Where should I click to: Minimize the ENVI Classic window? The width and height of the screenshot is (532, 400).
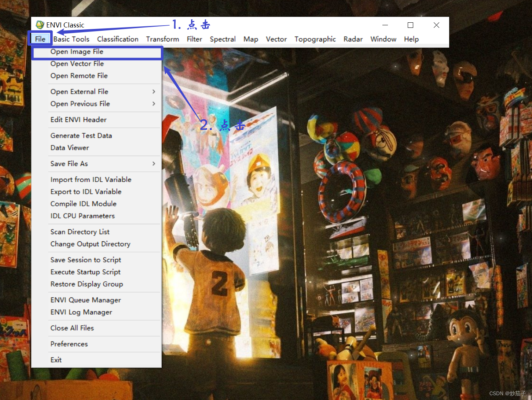[x=385, y=25]
